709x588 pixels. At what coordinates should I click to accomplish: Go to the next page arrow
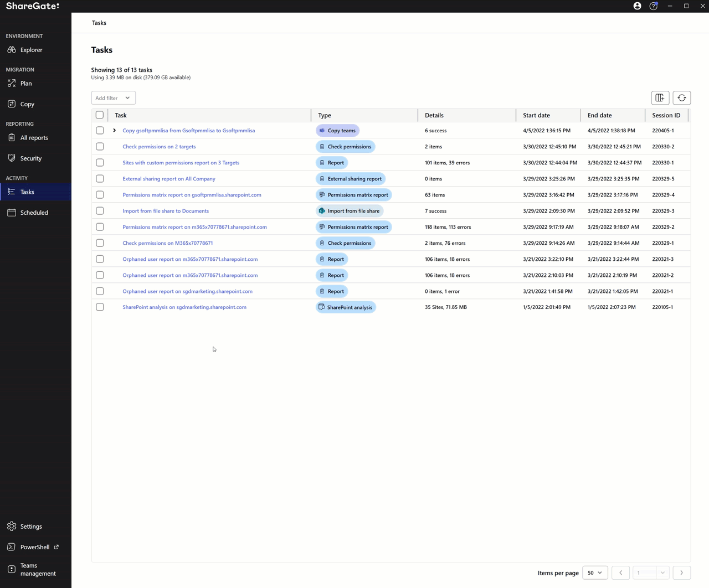pos(682,573)
